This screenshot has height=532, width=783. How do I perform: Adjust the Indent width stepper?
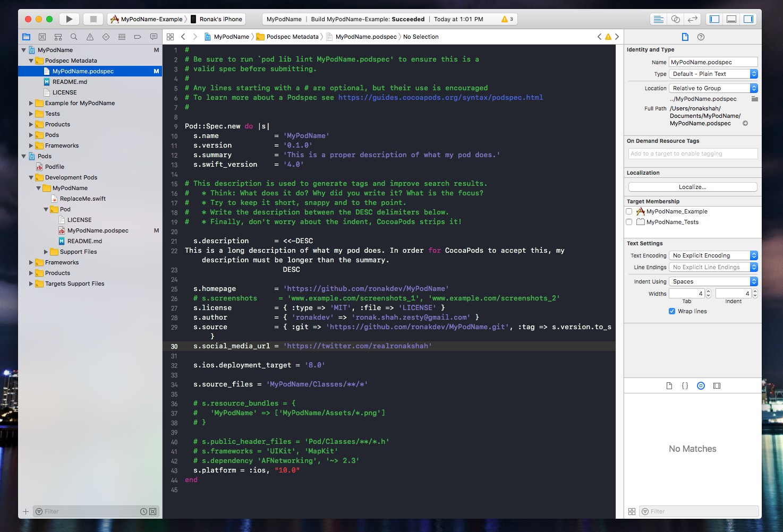click(755, 294)
